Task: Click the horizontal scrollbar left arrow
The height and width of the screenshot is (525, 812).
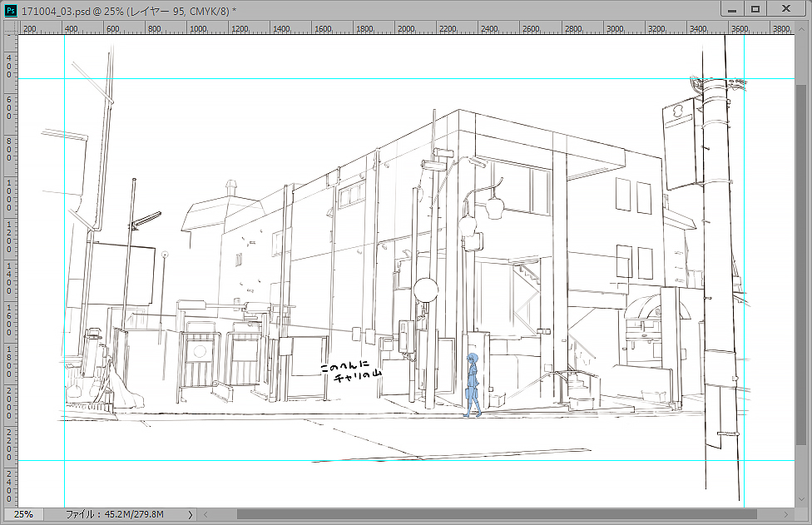Action: (x=206, y=514)
